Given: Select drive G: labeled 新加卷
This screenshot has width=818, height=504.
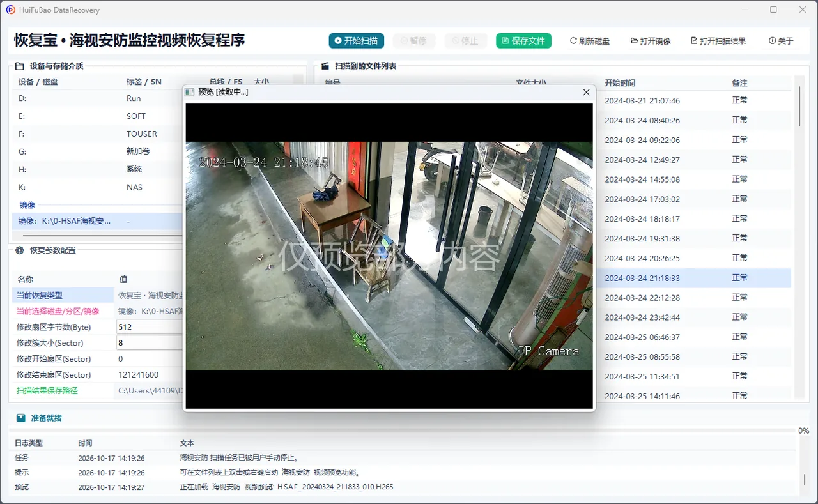Looking at the screenshot, I should click(98, 151).
